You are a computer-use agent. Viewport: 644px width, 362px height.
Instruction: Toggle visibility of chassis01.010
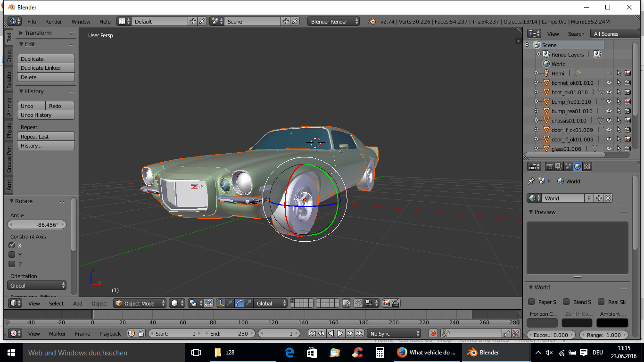pos(609,121)
